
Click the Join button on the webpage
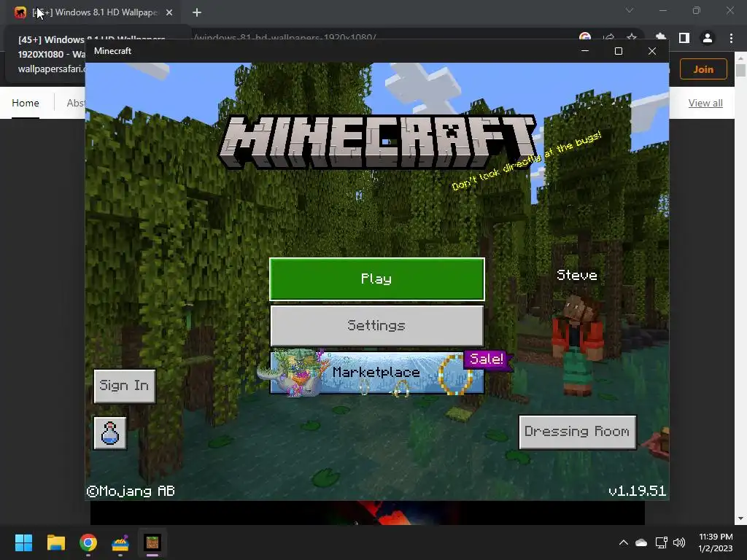(x=703, y=69)
